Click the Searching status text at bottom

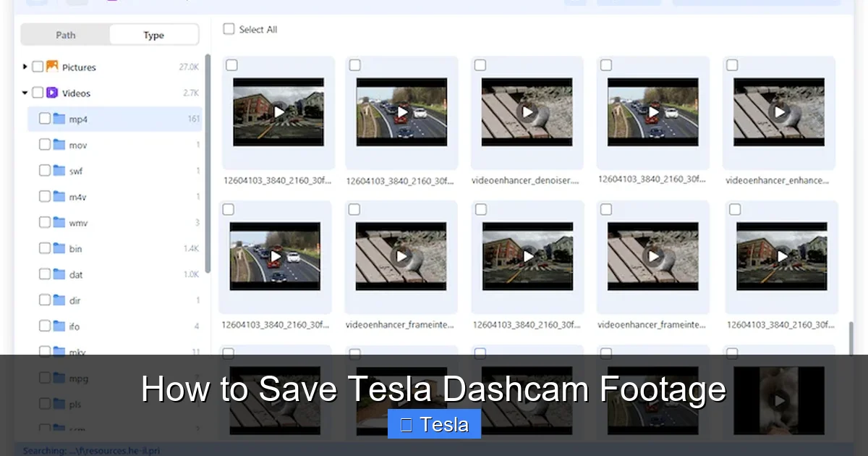[x=91, y=450]
